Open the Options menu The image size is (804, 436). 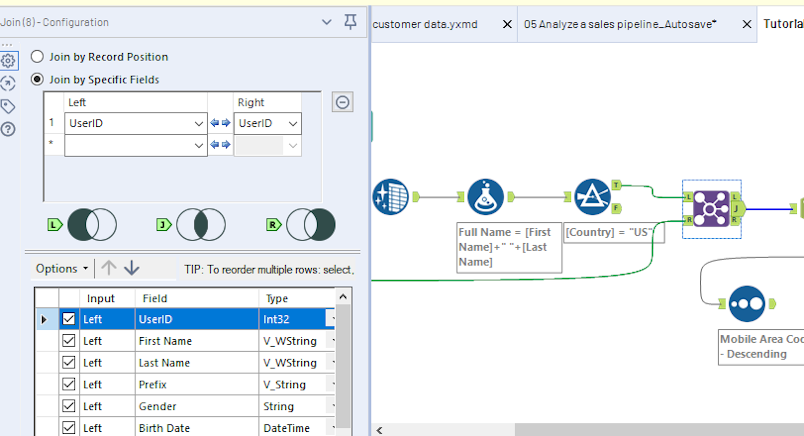tap(62, 268)
